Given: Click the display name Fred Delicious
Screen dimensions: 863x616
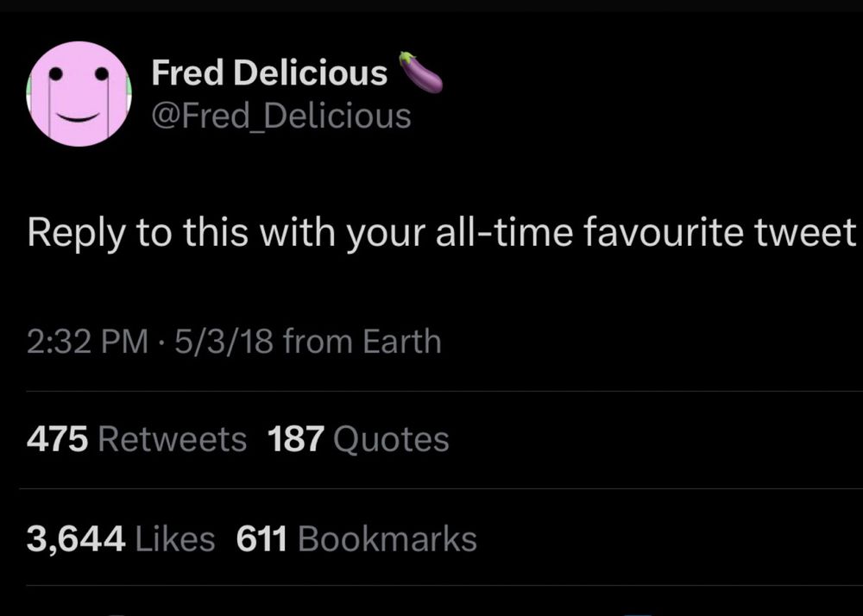Looking at the screenshot, I should click(269, 73).
